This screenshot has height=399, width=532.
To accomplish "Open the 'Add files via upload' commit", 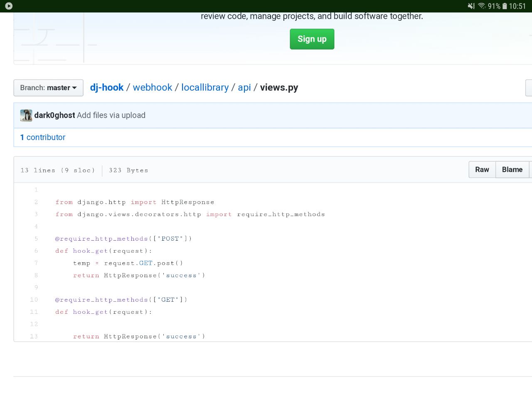I will (x=111, y=115).
